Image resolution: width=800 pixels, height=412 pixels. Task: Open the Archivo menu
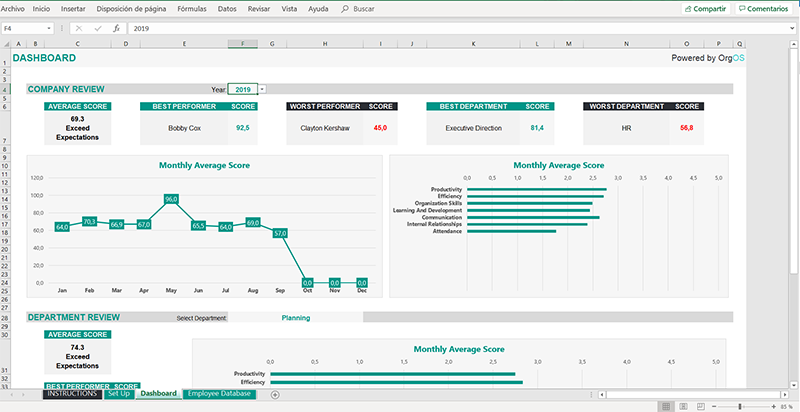click(13, 9)
